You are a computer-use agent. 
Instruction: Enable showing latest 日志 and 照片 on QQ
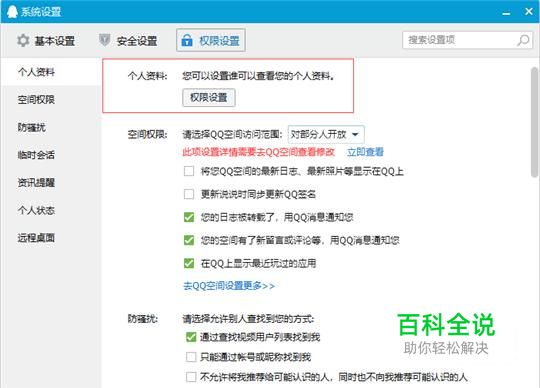(189, 171)
